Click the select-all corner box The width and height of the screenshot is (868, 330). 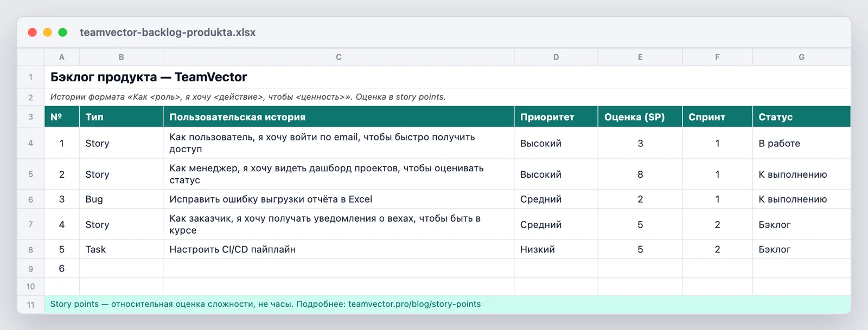pyautogui.click(x=30, y=57)
